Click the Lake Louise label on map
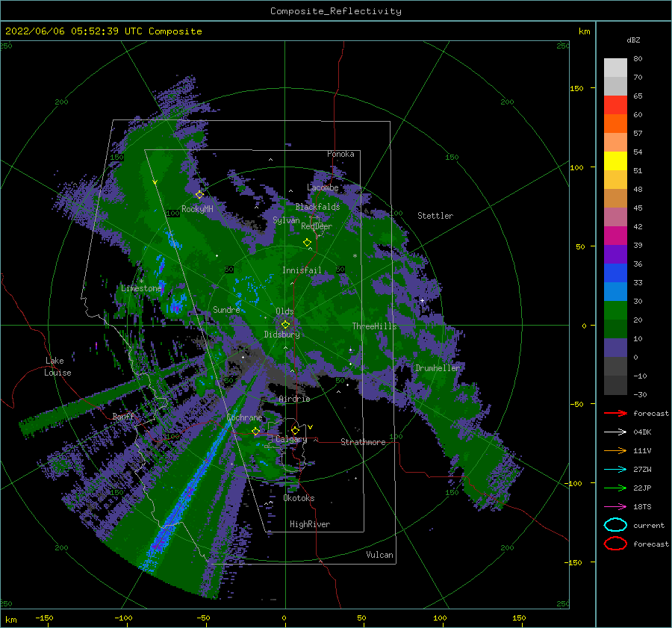672x628 pixels. 57,367
